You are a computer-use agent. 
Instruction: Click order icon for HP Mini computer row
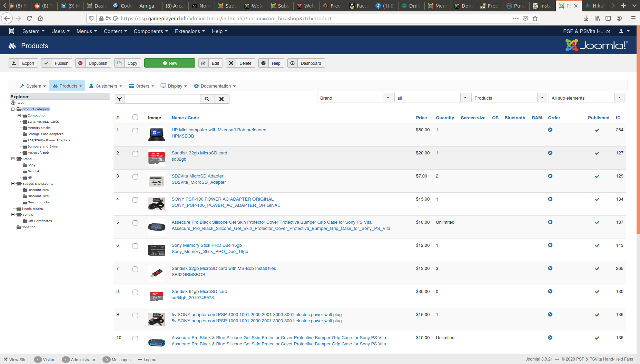click(x=550, y=130)
